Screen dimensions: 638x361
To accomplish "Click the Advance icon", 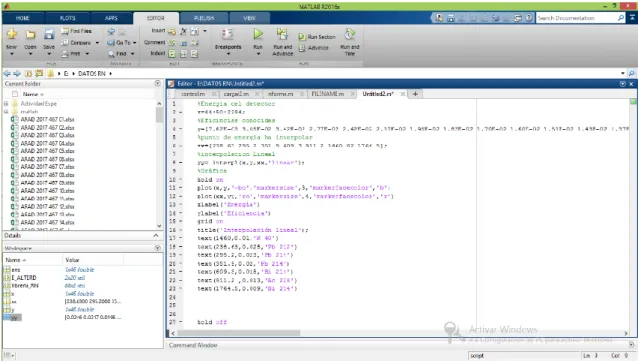I will point(302,48).
